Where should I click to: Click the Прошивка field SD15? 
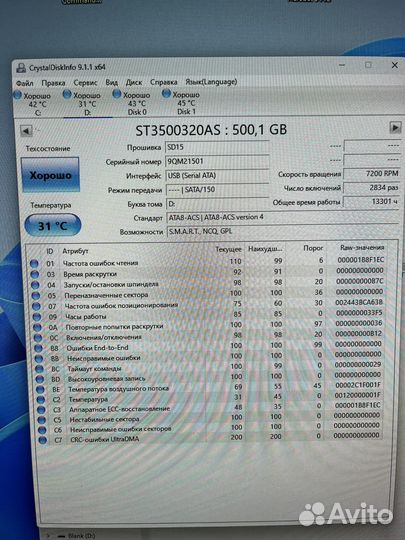(x=217, y=147)
